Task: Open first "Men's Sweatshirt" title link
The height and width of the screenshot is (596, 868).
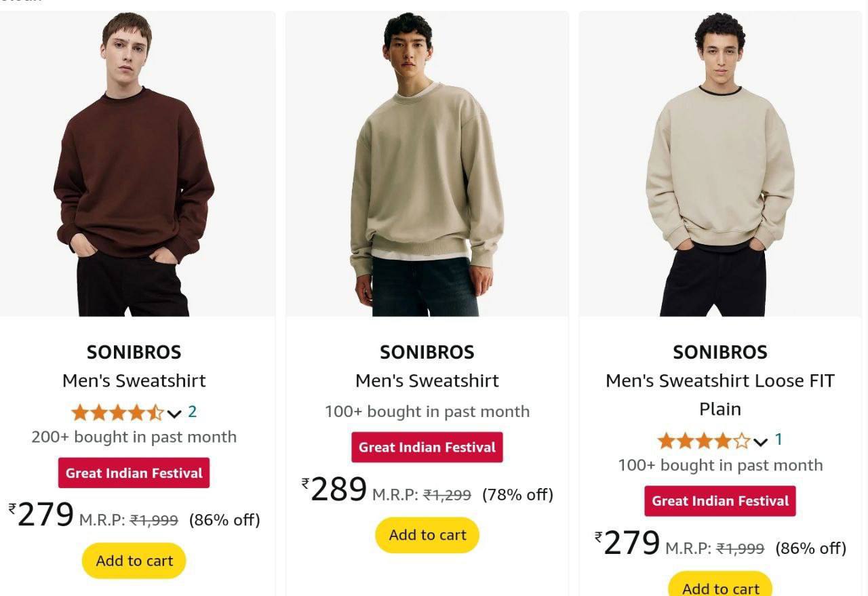Action: (x=134, y=380)
